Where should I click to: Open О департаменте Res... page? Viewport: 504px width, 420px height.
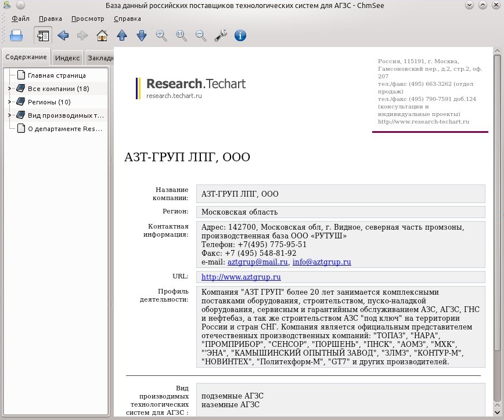point(64,129)
